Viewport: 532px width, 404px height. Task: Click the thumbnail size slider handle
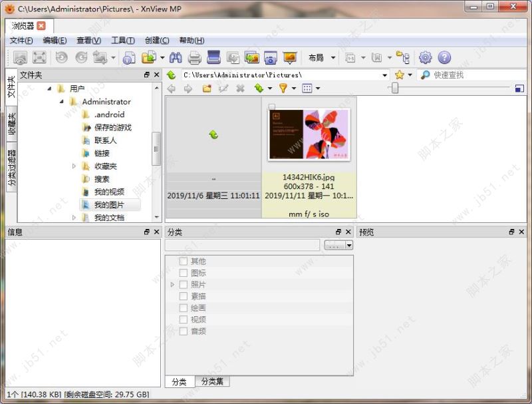point(394,89)
